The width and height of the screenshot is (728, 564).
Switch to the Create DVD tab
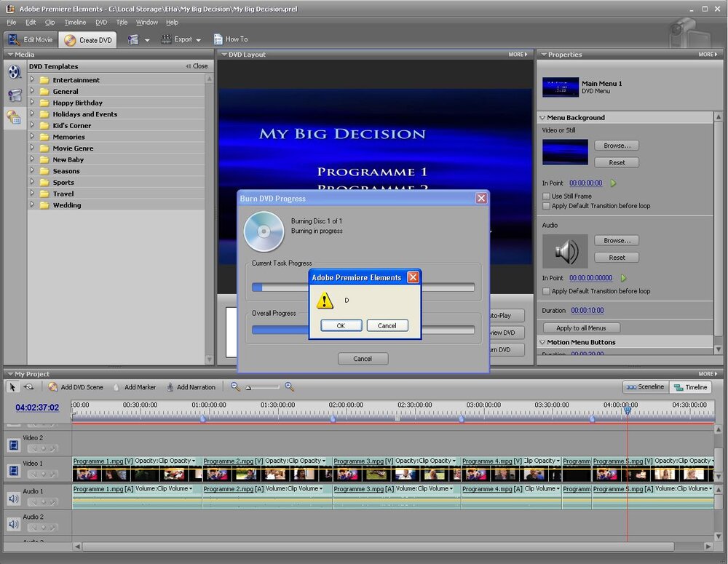(88, 40)
